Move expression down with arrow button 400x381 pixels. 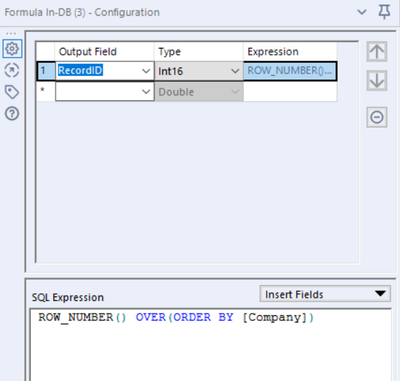pyautogui.click(x=377, y=80)
